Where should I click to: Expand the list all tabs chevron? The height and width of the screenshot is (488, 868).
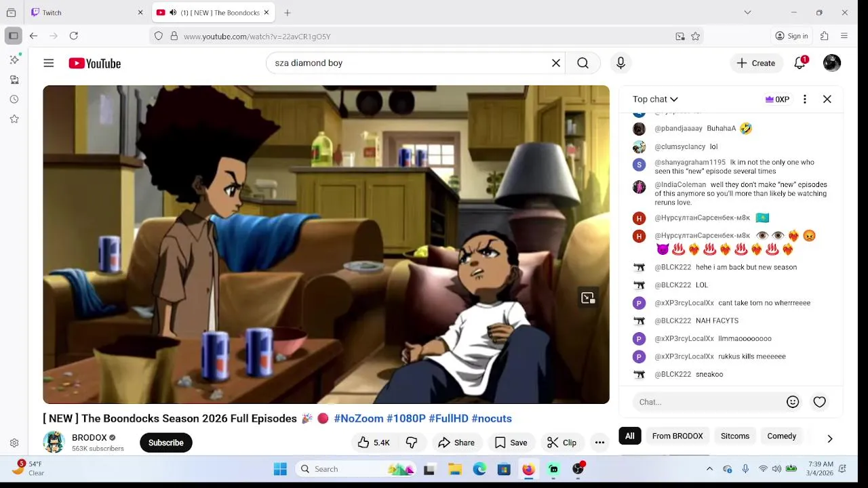click(x=747, y=12)
